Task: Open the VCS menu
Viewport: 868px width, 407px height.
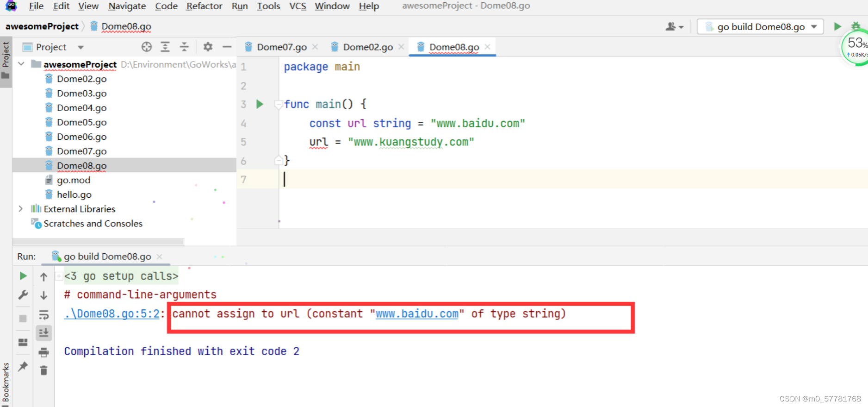Action: pyautogui.click(x=298, y=6)
